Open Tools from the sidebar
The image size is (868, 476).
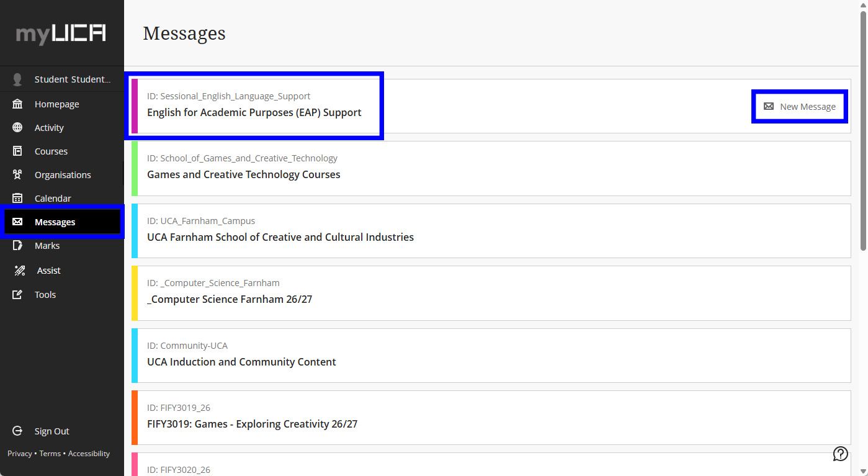coord(62,294)
